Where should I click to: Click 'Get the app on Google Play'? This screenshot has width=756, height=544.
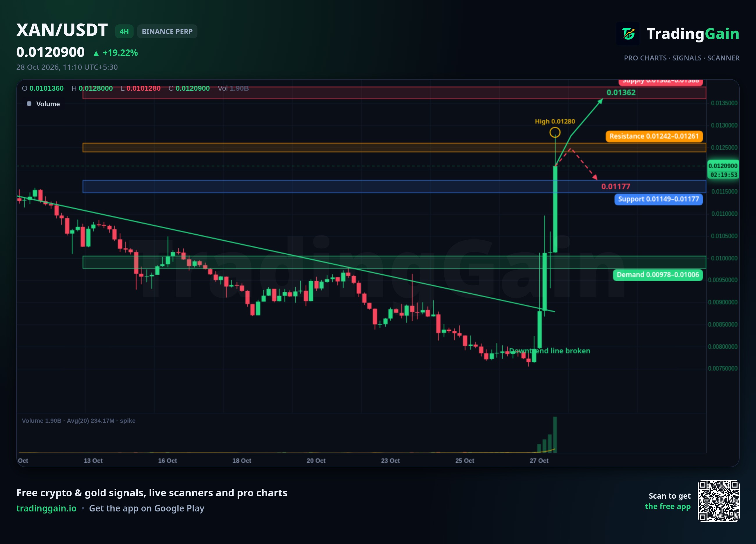click(147, 508)
